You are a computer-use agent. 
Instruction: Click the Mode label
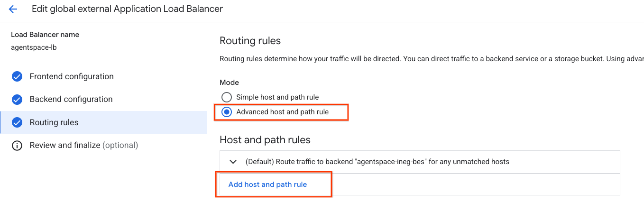229,83
